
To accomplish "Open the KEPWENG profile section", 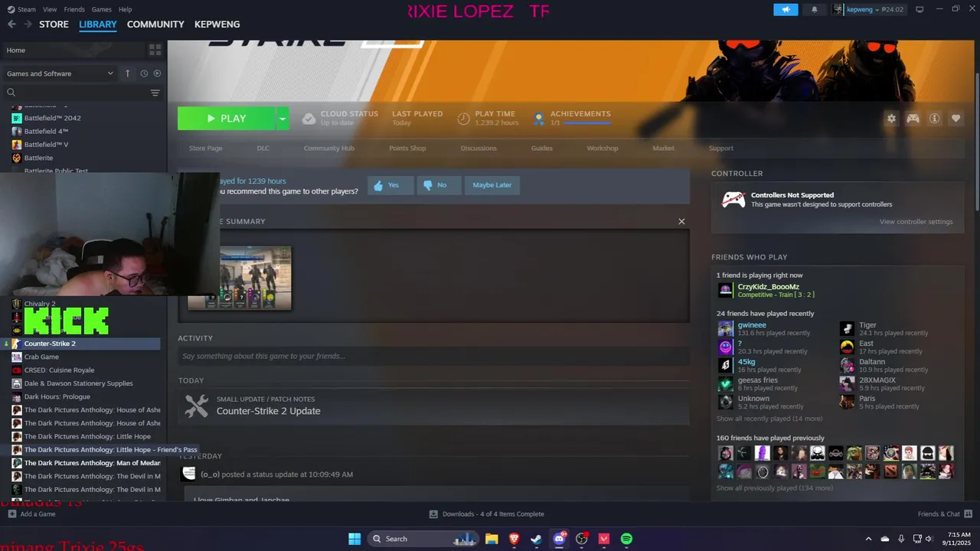I will [217, 24].
